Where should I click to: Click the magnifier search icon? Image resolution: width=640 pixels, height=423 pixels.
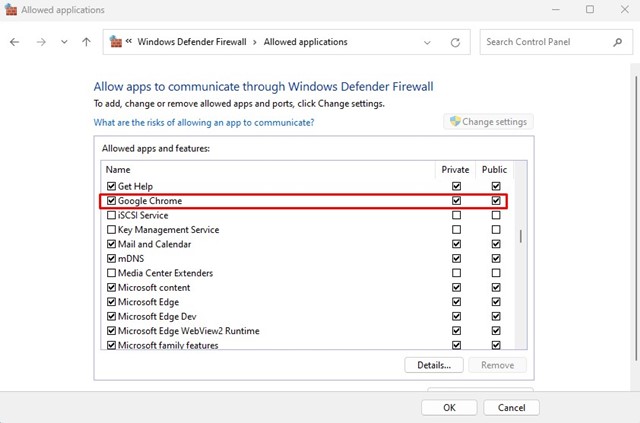click(x=618, y=42)
